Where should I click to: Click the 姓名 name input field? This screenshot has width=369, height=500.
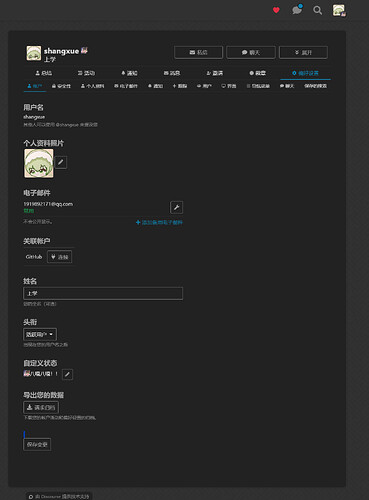[x=103, y=293]
